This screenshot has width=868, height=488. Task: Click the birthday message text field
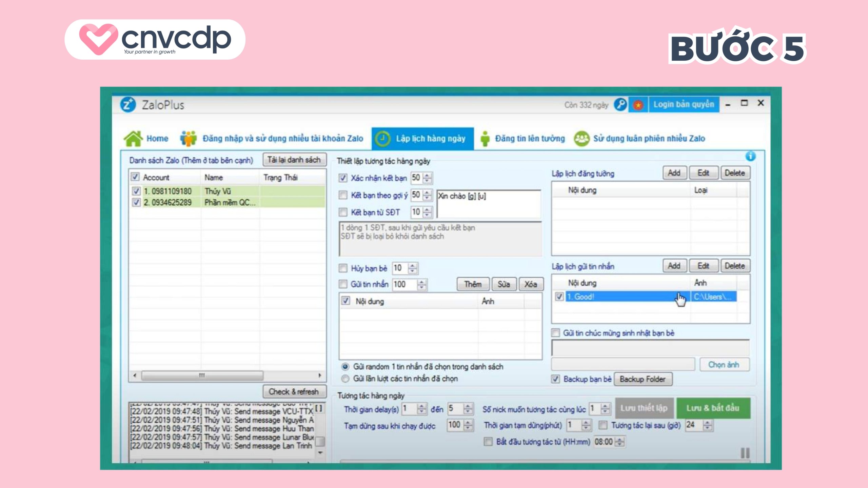(650, 348)
